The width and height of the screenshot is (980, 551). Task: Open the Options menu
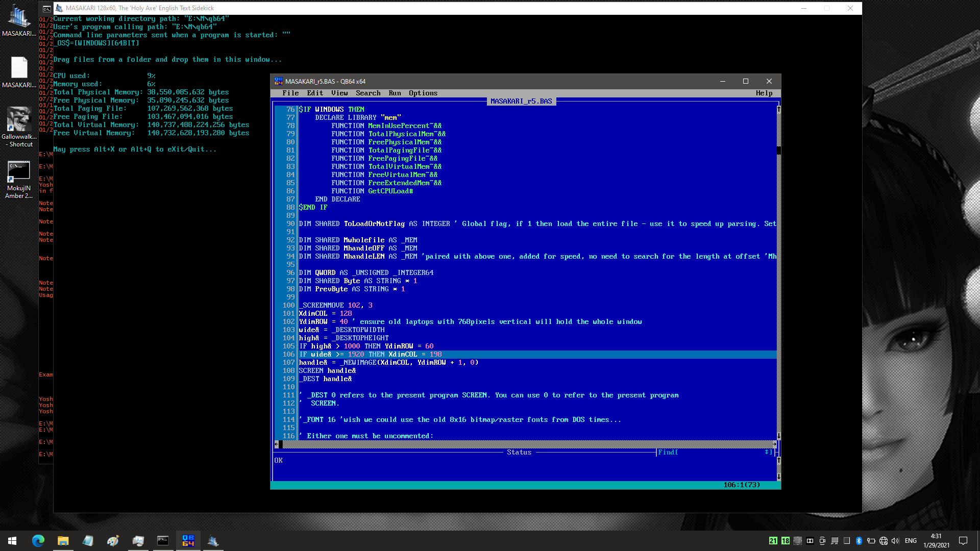coord(423,93)
